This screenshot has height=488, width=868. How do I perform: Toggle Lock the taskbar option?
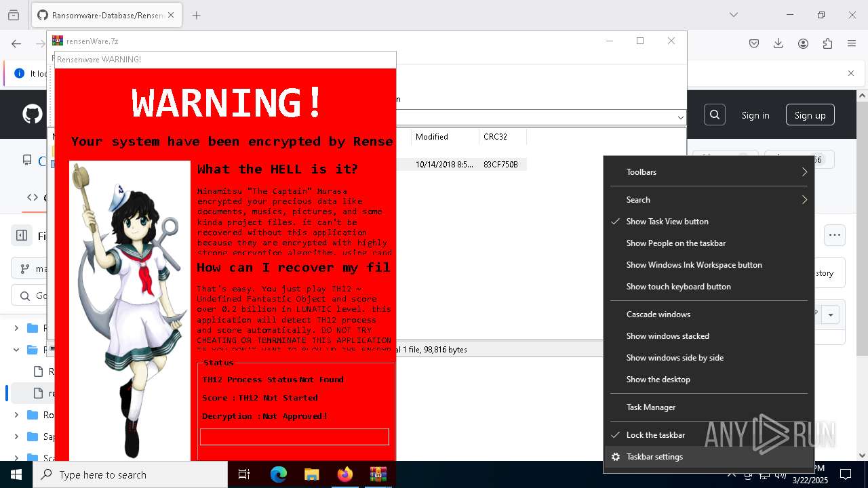pyautogui.click(x=709, y=435)
